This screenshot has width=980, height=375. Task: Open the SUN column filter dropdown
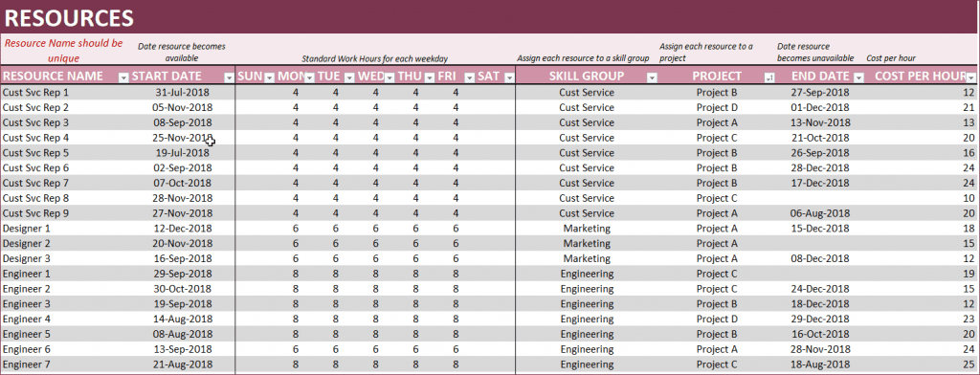click(269, 77)
